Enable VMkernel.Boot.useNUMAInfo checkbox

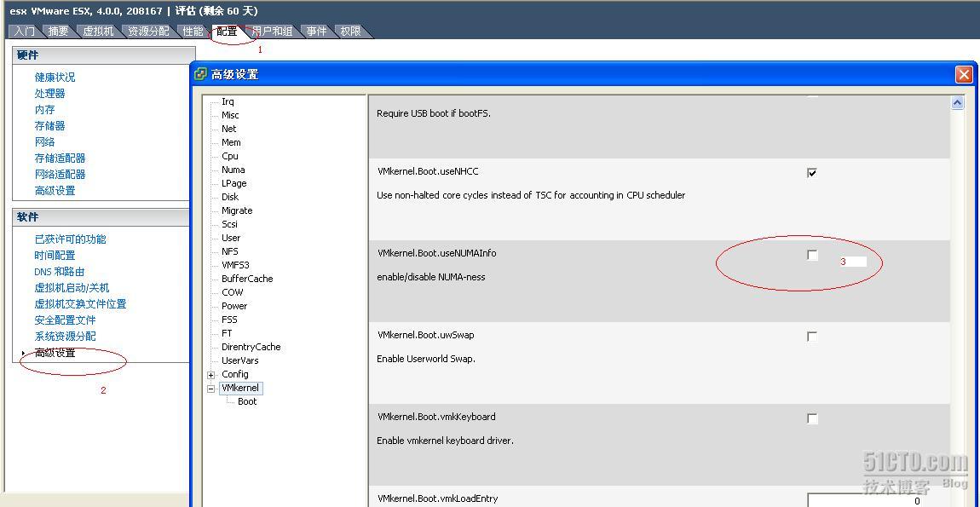[812, 255]
